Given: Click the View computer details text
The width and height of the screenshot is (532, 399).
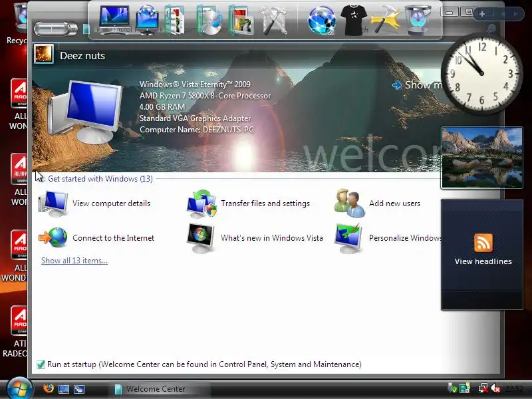Looking at the screenshot, I should 111,203.
